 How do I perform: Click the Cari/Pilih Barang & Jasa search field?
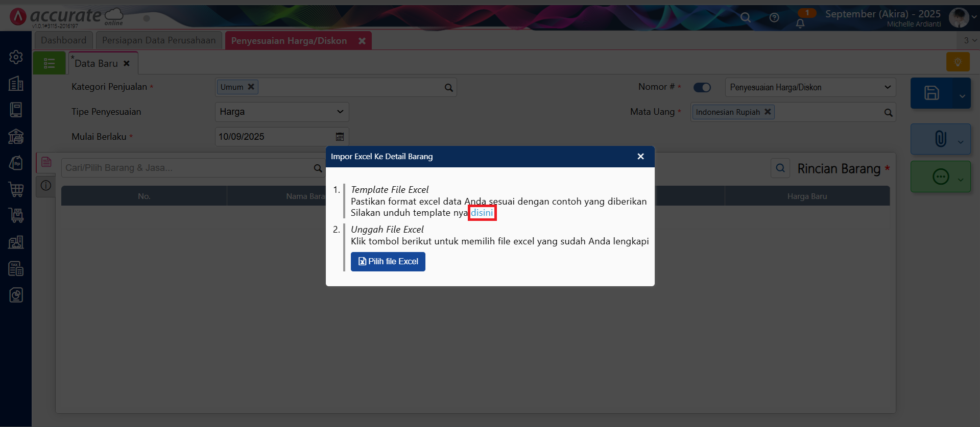click(x=187, y=168)
